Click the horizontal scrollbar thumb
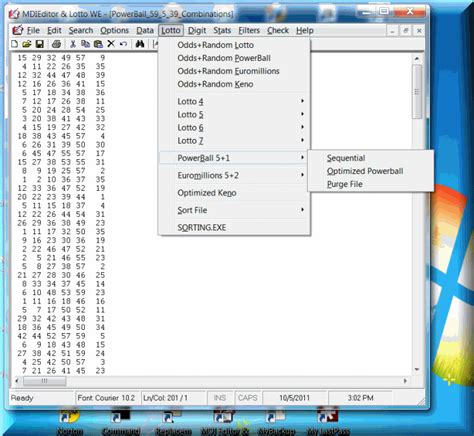474x436 pixels. [x=44, y=381]
